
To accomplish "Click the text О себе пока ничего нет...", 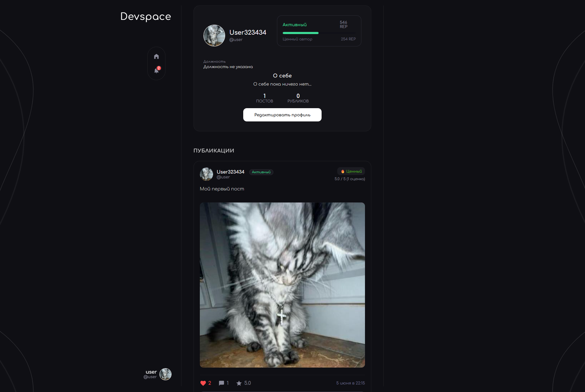I will click(x=282, y=84).
